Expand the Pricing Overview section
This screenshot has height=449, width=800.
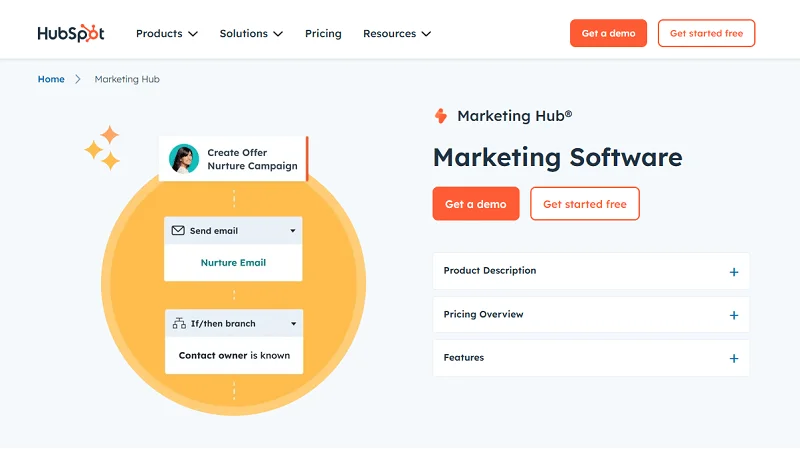click(591, 315)
